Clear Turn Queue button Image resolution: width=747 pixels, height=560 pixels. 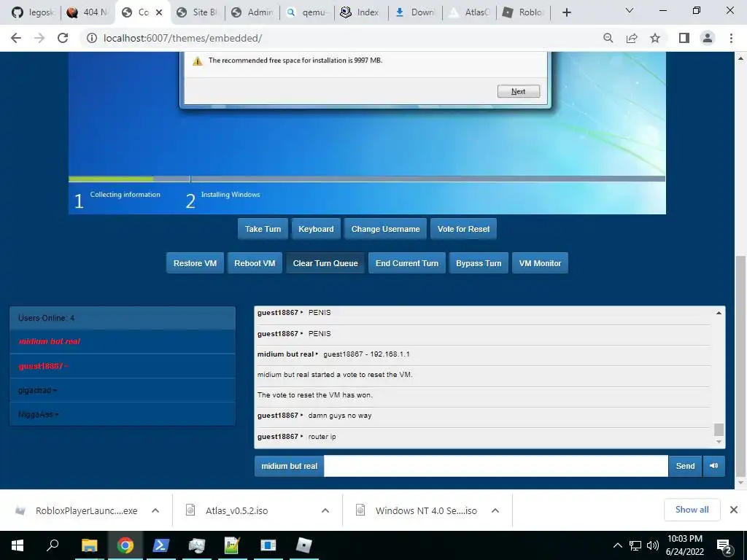click(325, 263)
